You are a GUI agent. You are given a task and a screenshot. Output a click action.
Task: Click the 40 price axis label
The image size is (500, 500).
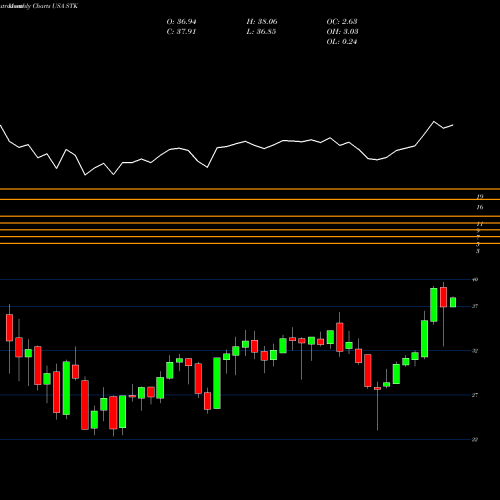475,279
